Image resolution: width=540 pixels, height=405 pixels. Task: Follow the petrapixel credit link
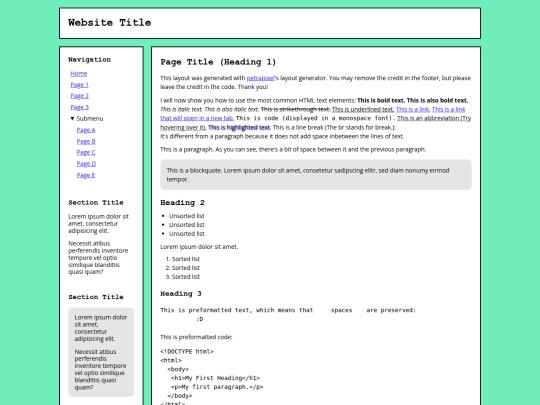click(x=260, y=78)
